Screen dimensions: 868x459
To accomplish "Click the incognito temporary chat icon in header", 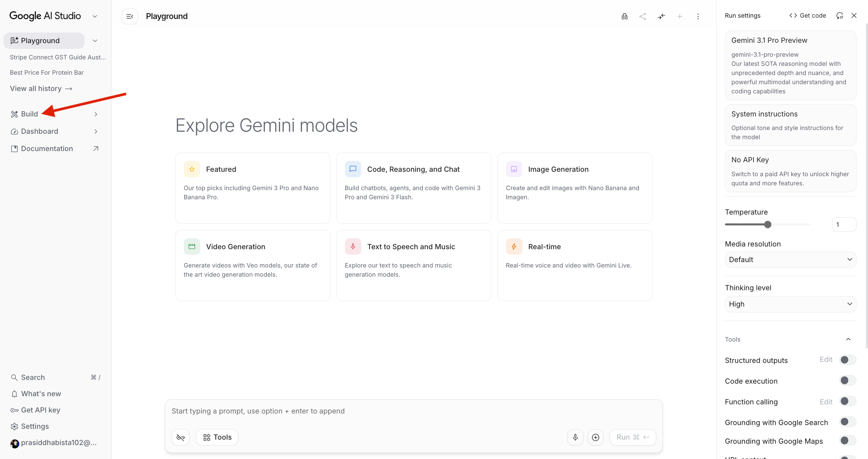I will (625, 16).
